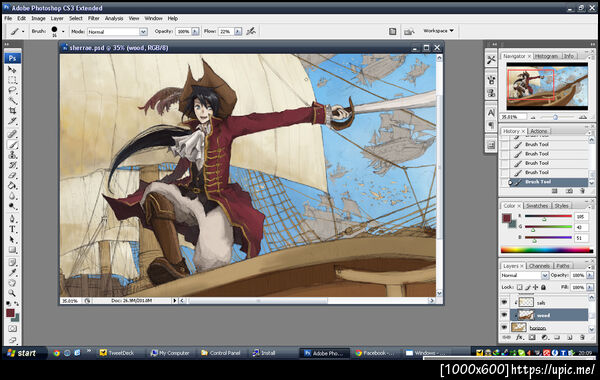This screenshot has height=380, width=600.
Task: Select the Lasso tool
Action: tap(12, 90)
